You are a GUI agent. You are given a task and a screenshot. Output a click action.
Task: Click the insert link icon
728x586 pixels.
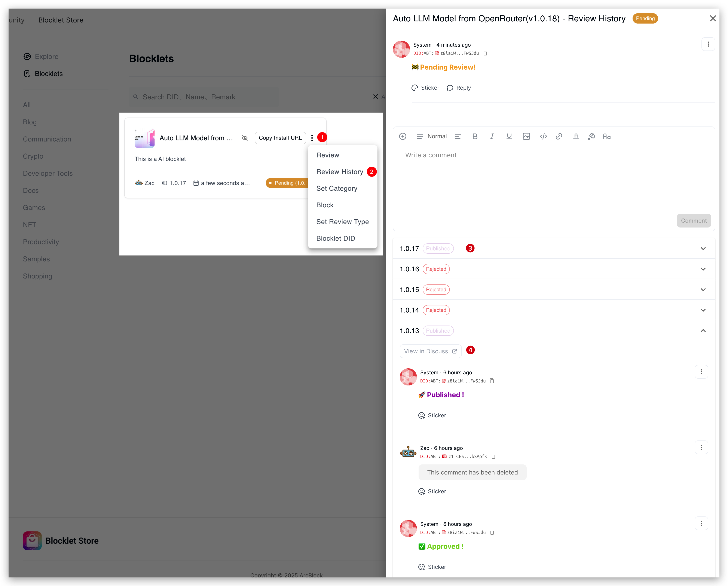559,137
